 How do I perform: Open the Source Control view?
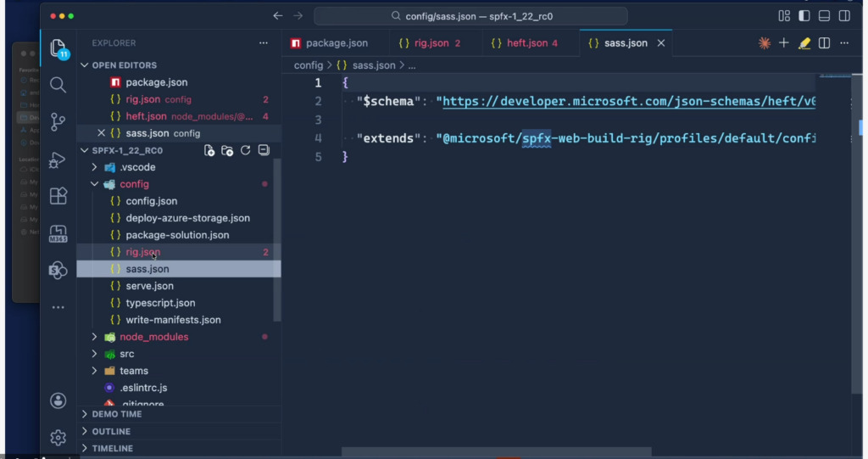point(58,120)
